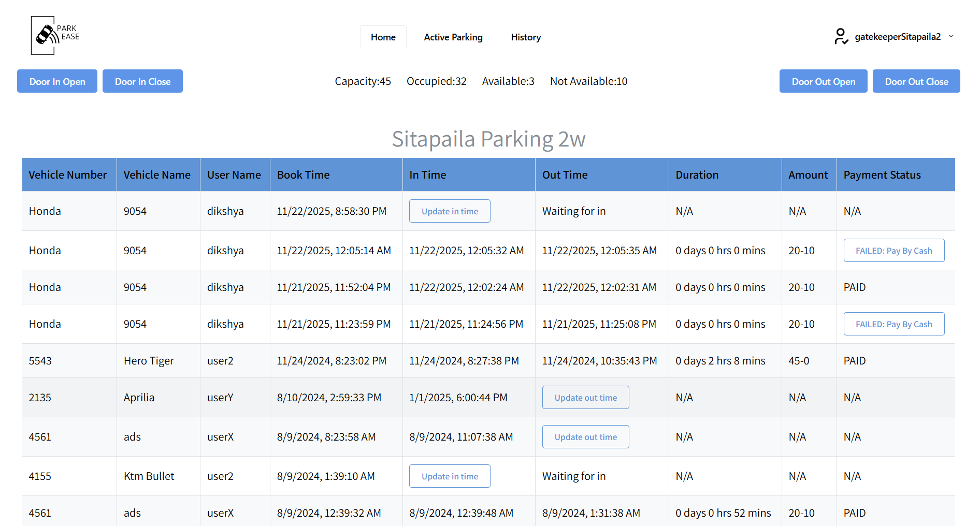Image resolution: width=980 pixels, height=526 pixels.
Task: Click the user account icon near gatekeeperSitapaila2
Action: coord(841,36)
